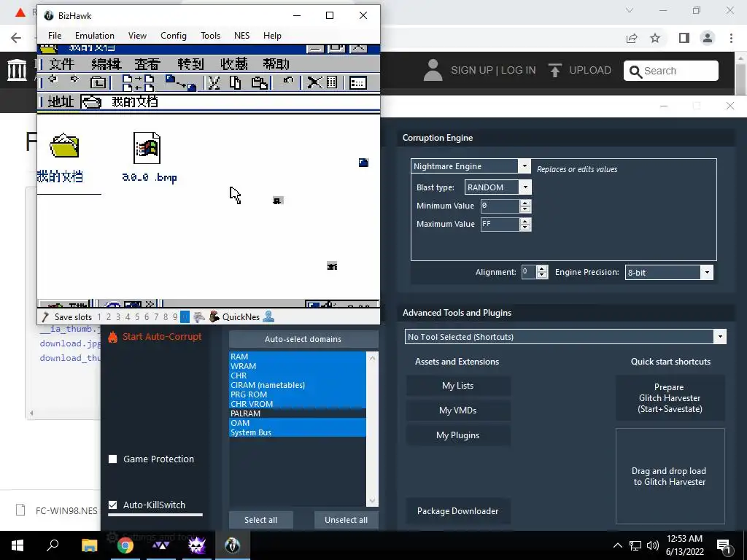Click the copy documents icon in the emulated toolbar
The height and width of the screenshot is (560, 747).
236,83
